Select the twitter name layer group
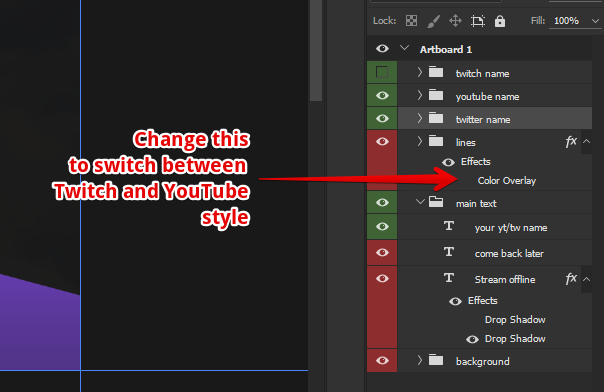604x392 pixels. point(483,119)
